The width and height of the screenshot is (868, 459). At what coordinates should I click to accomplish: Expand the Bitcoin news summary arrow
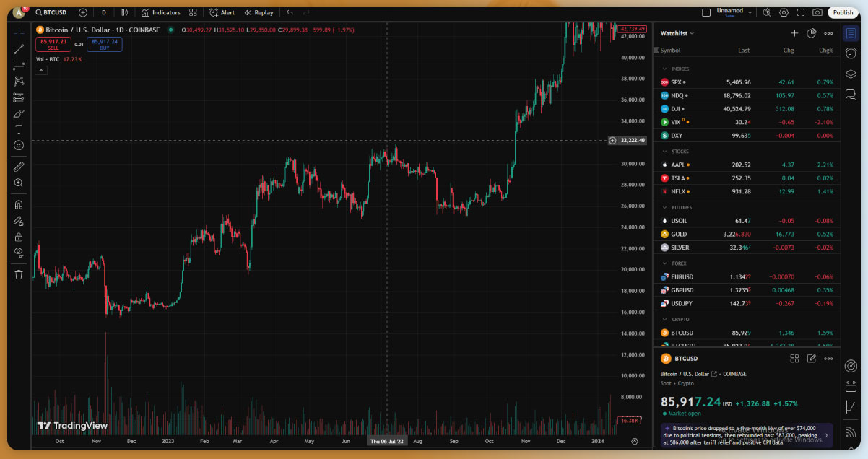pos(826,435)
